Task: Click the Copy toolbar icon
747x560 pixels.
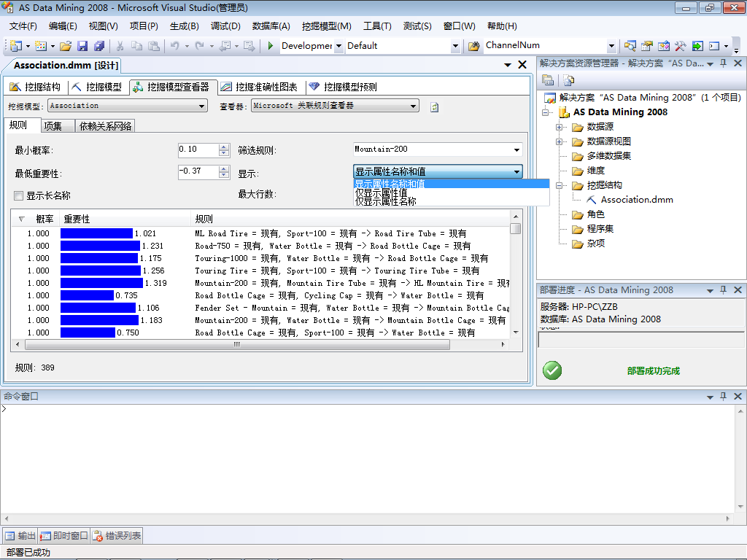Action: click(x=136, y=46)
